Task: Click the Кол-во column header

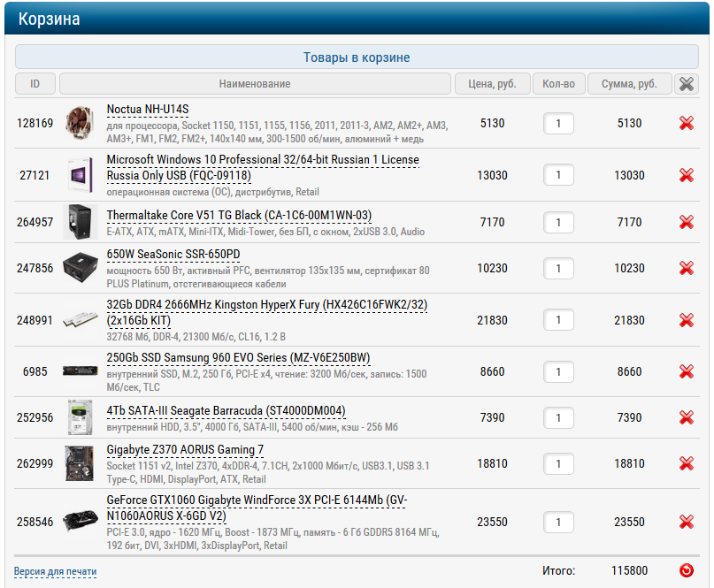Action: 558,84
